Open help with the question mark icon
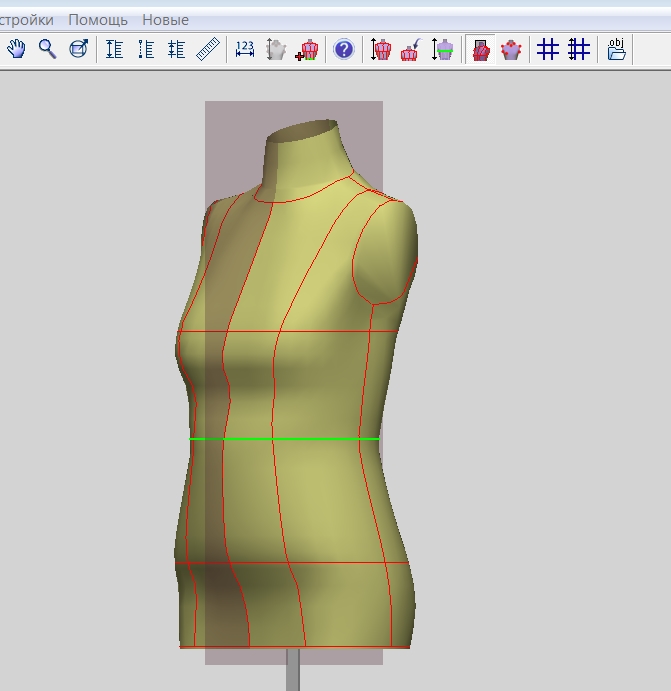Screen dimensions: 671x691 (x=344, y=49)
